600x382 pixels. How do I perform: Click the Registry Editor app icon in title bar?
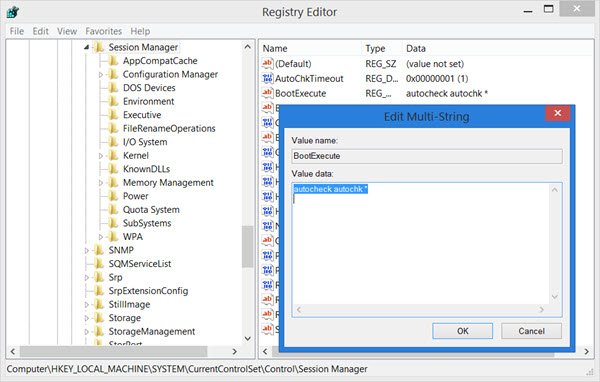pyautogui.click(x=13, y=12)
